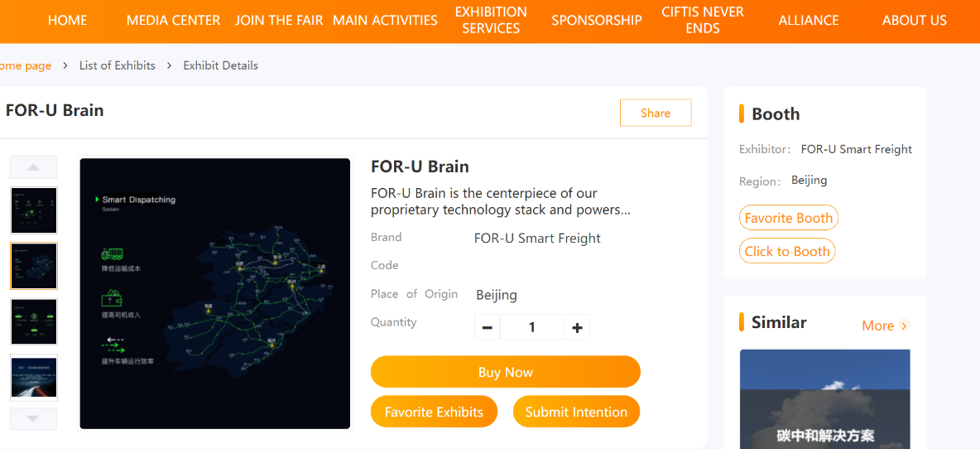Image resolution: width=980 pixels, height=449 pixels.
Task: Click the Submit Intention button
Action: tap(576, 412)
